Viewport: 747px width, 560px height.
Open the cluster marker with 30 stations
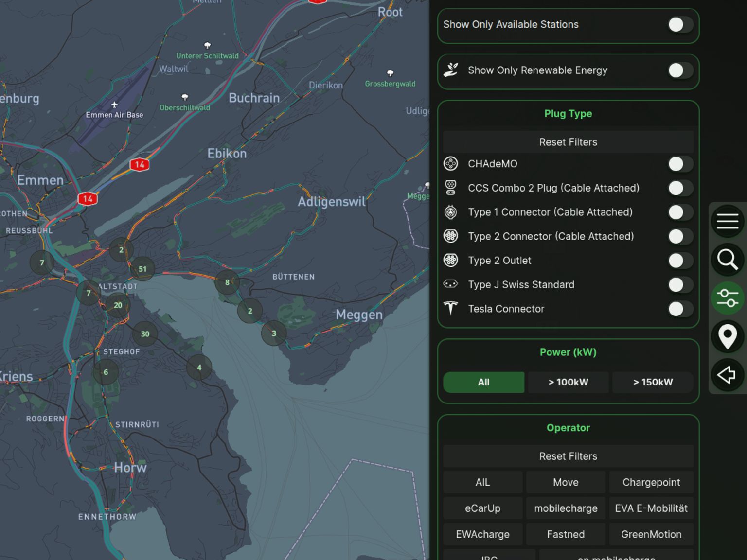(x=145, y=334)
